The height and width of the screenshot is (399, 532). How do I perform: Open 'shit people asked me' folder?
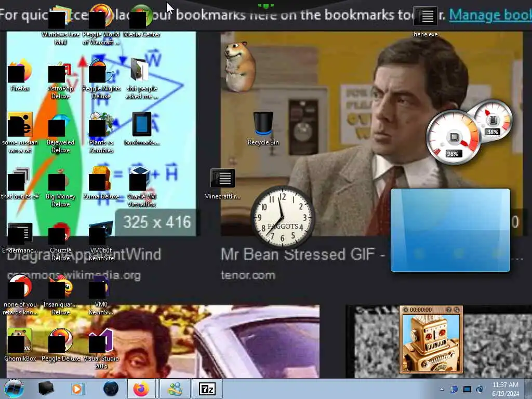coord(141,79)
